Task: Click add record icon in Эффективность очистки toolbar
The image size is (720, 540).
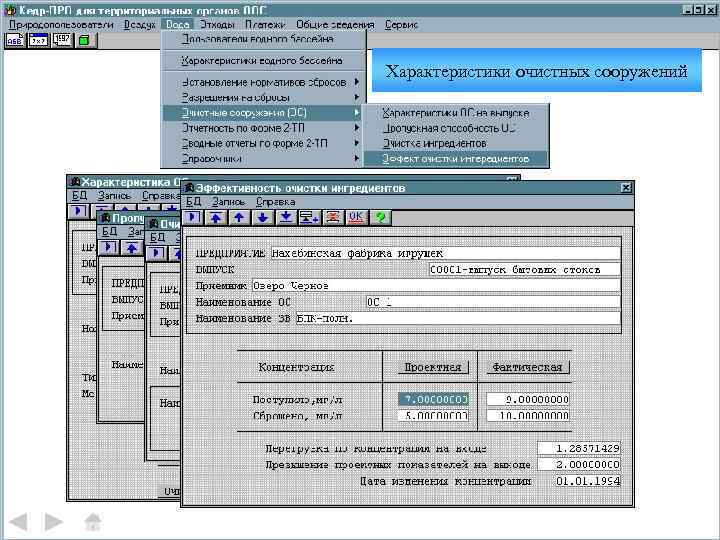Action: (309, 217)
